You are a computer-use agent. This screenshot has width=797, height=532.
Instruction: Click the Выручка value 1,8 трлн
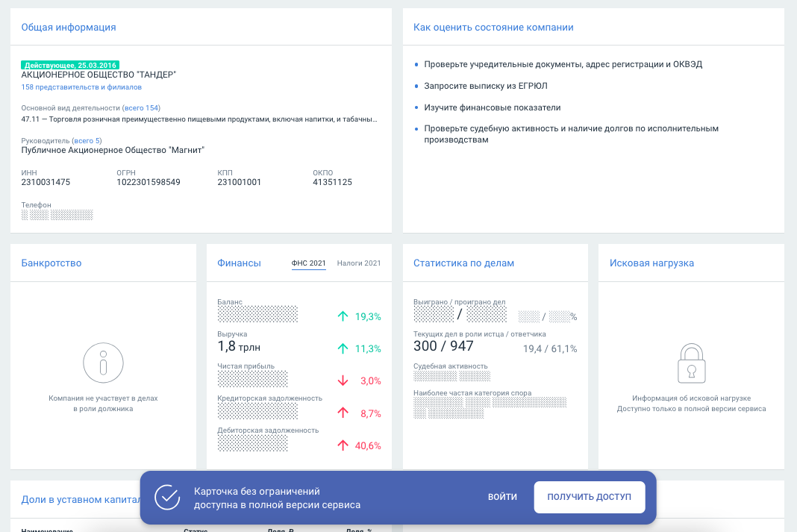pos(239,346)
